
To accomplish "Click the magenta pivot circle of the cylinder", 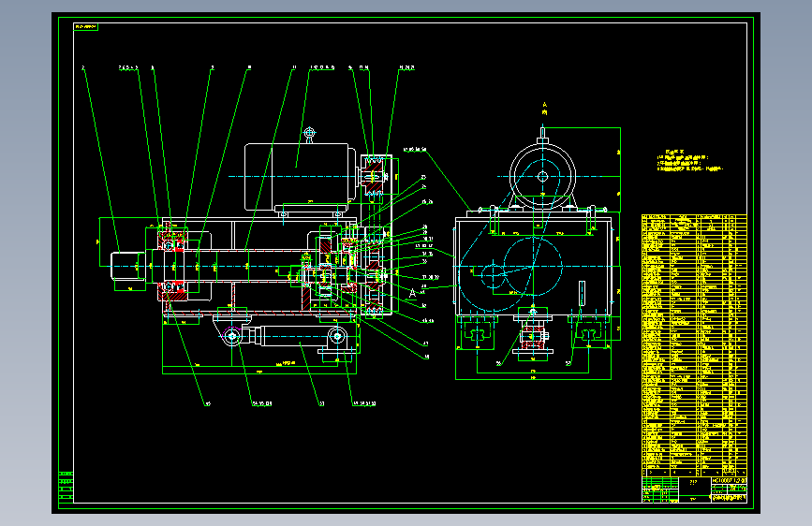I will coord(232,336).
